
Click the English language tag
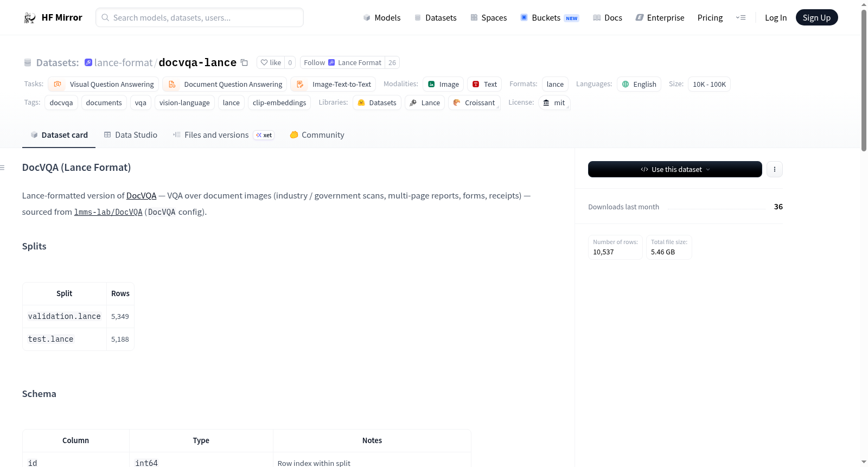(639, 84)
